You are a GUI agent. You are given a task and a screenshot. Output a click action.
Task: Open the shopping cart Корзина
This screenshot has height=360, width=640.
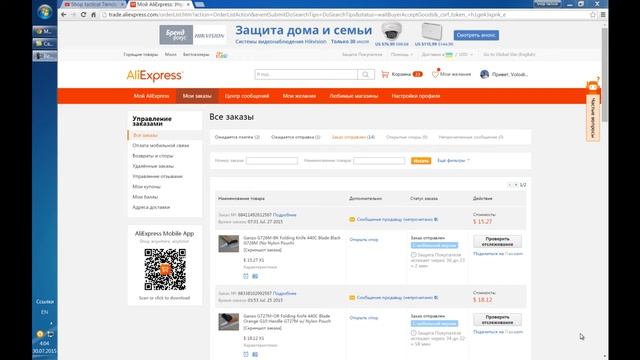click(x=402, y=74)
